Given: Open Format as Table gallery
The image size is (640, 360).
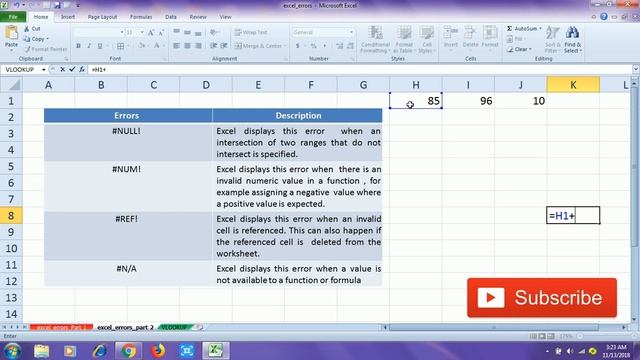Looking at the screenshot, I should tap(404, 39).
